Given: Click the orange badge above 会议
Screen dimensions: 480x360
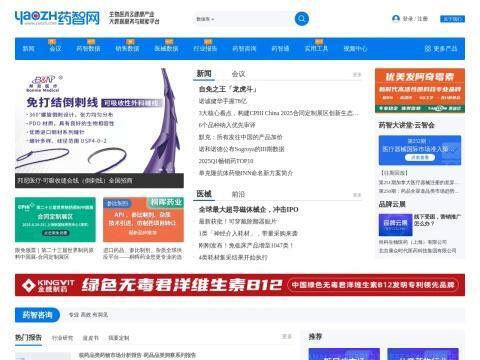Looking at the screenshot, I should pyautogui.click(x=52, y=42).
